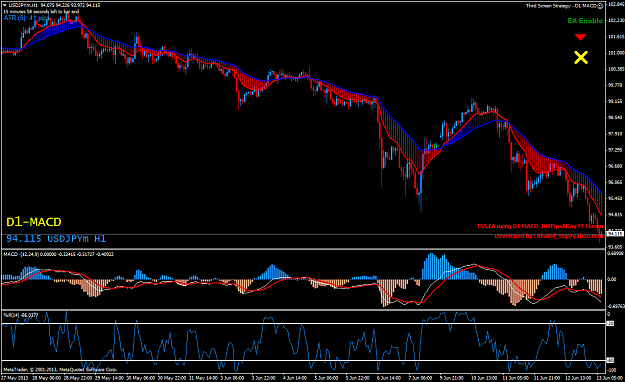Click the %R(14) indicator label
The image size is (625, 382).
point(21,315)
